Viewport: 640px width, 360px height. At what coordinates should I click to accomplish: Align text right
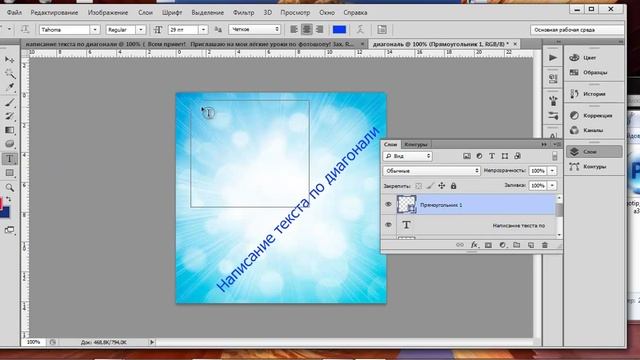[320, 29]
